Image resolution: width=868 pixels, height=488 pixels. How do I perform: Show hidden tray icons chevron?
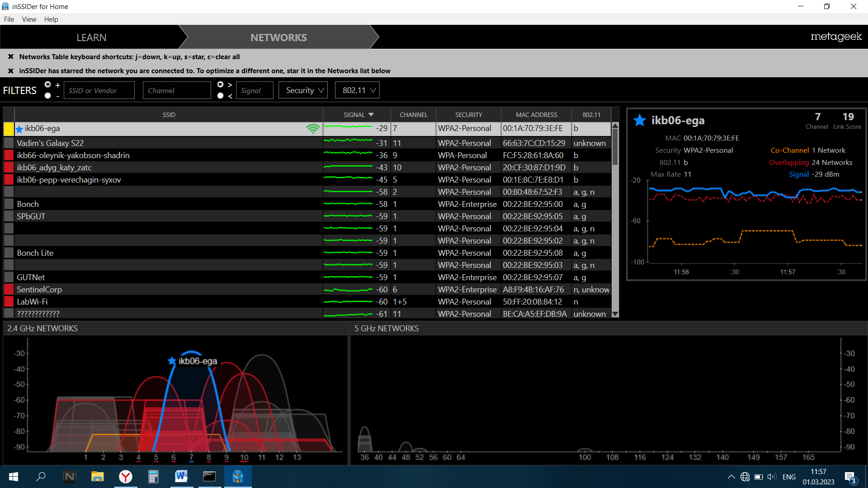(x=731, y=477)
